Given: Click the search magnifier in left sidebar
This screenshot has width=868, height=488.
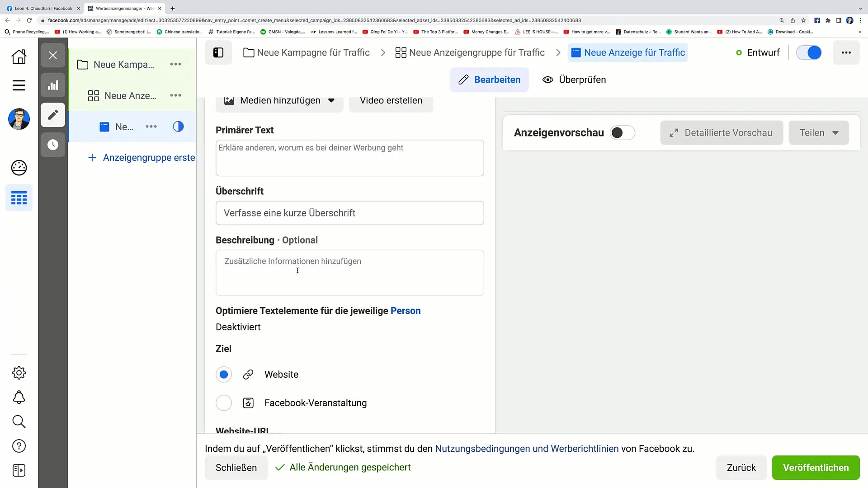Looking at the screenshot, I should (19, 422).
